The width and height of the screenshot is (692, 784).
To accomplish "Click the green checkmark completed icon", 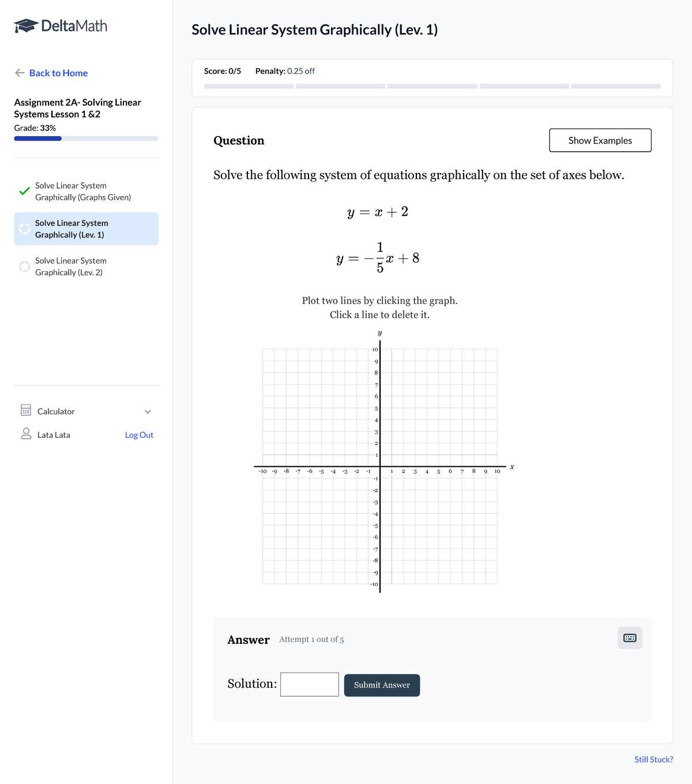I will [x=24, y=191].
